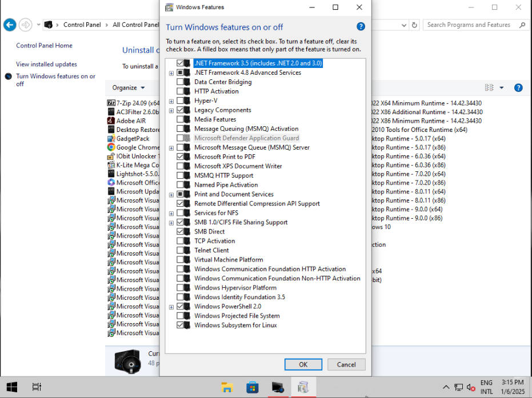The width and height of the screenshot is (532, 398).
Task: Open Task View on the taskbar
Action: [x=37, y=387]
